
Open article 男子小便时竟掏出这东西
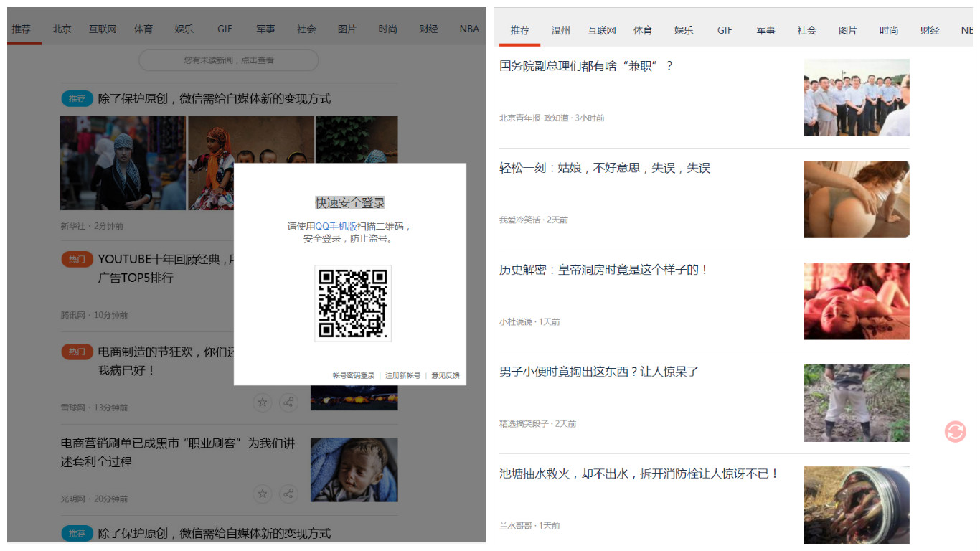[x=598, y=372]
